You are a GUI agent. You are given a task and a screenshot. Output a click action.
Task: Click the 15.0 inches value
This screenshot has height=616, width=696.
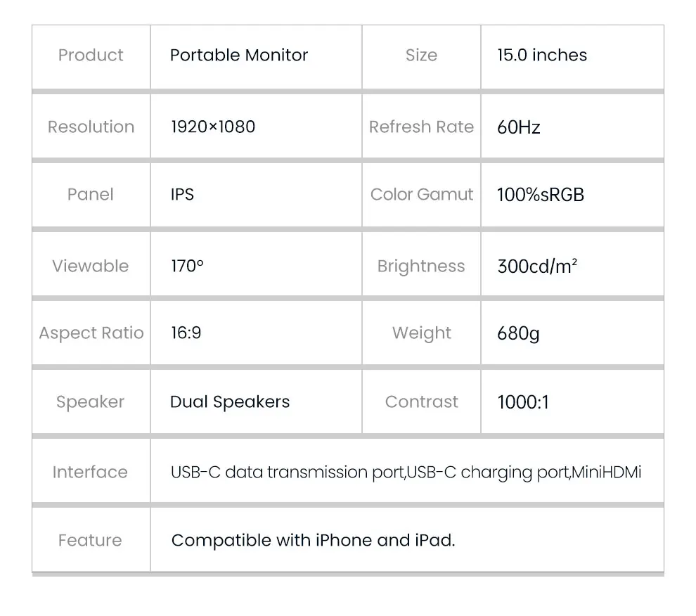pos(542,56)
